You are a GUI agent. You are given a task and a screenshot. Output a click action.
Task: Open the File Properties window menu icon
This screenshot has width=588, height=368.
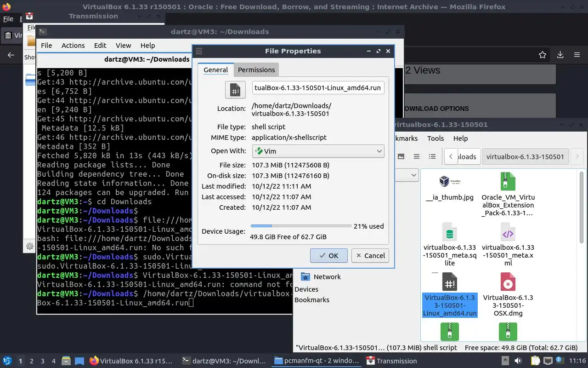click(x=199, y=51)
